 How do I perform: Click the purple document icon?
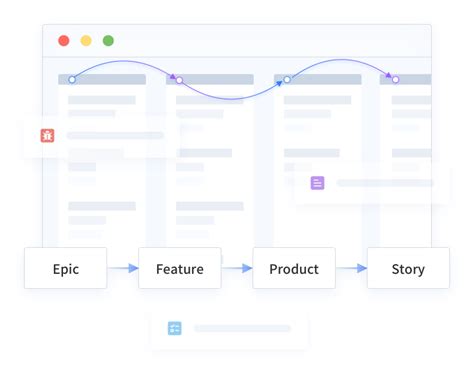pyautogui.click(x=317, y=183)
